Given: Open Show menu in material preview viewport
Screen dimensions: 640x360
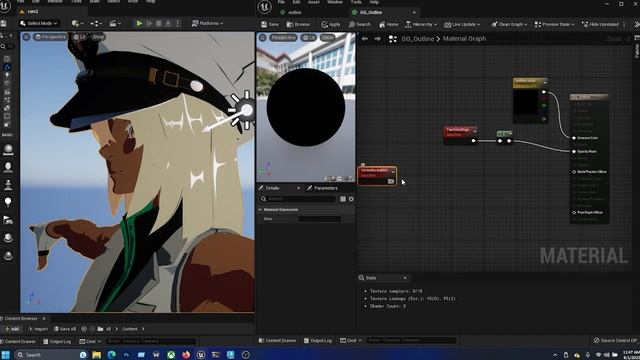Looking at the screenshot, I should click(x=327, y=38).
